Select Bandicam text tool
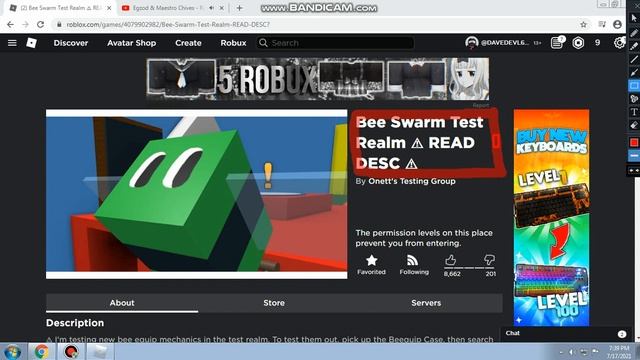The image size is (640, 360). (634, 112)
